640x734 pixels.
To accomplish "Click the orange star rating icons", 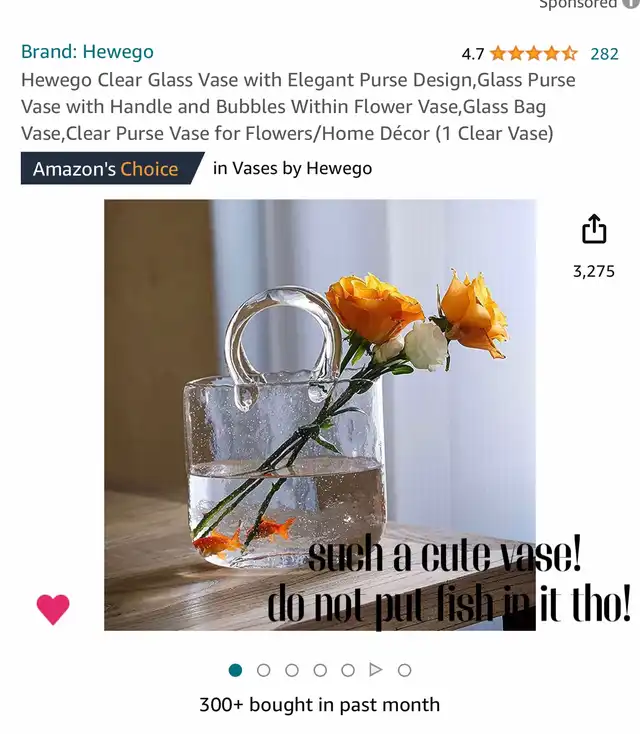I will pyautogui.click(x=534, y=54).
